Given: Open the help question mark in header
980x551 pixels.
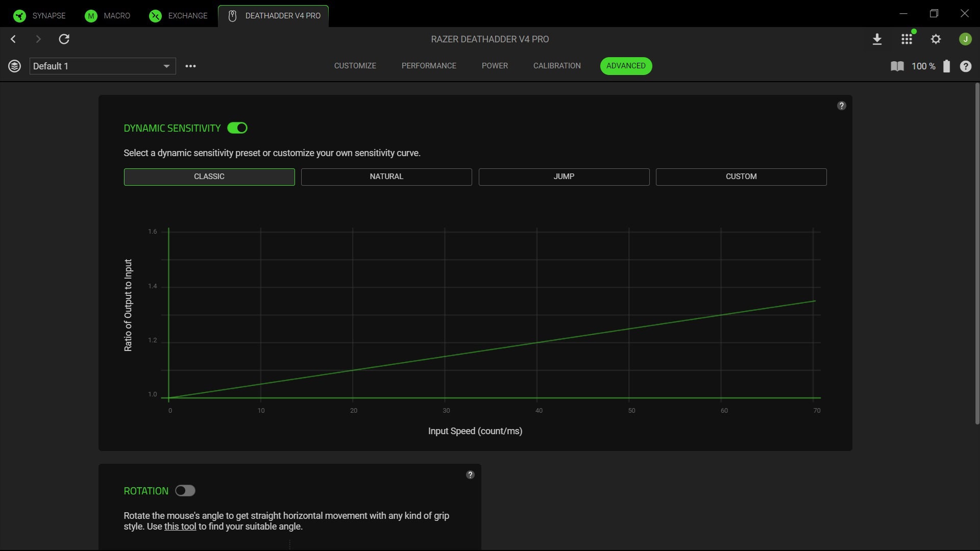Looking at the screenshot, I should (965, 66).
